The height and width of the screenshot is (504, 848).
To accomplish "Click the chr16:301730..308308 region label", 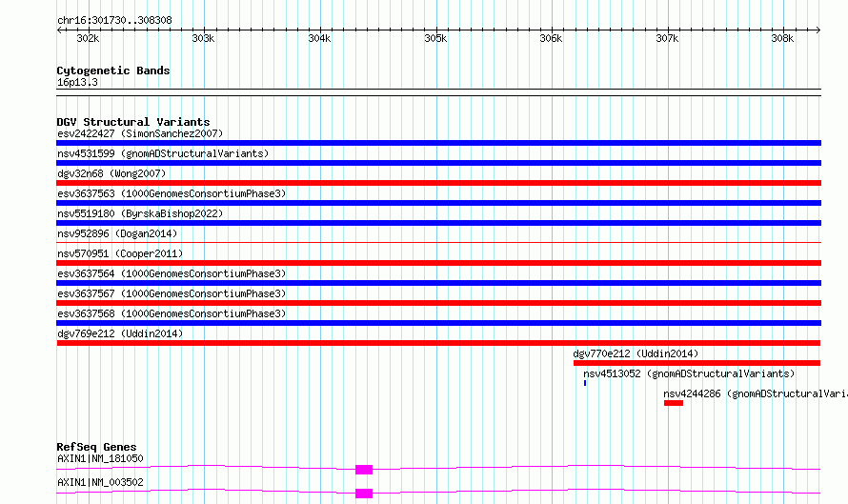I will 114,21.
